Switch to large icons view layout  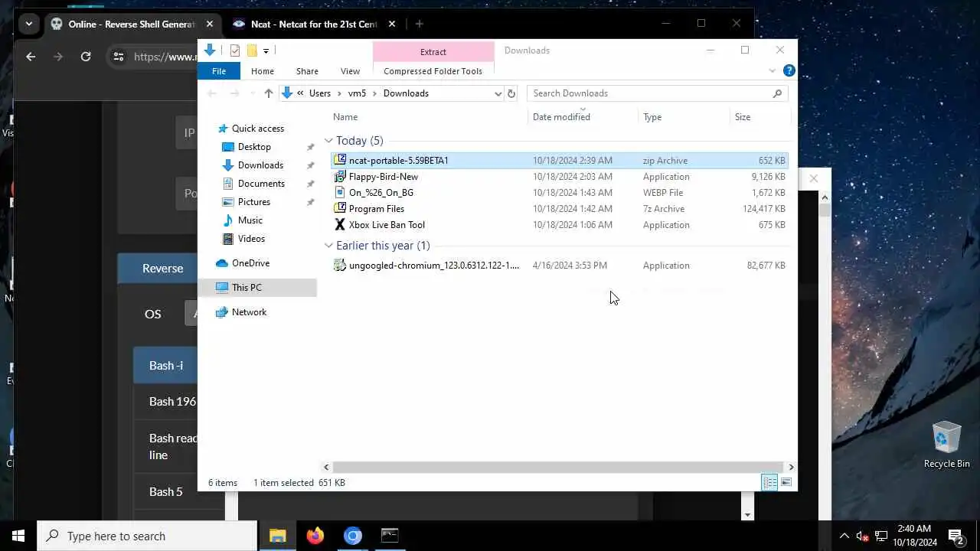coord(786,482)
